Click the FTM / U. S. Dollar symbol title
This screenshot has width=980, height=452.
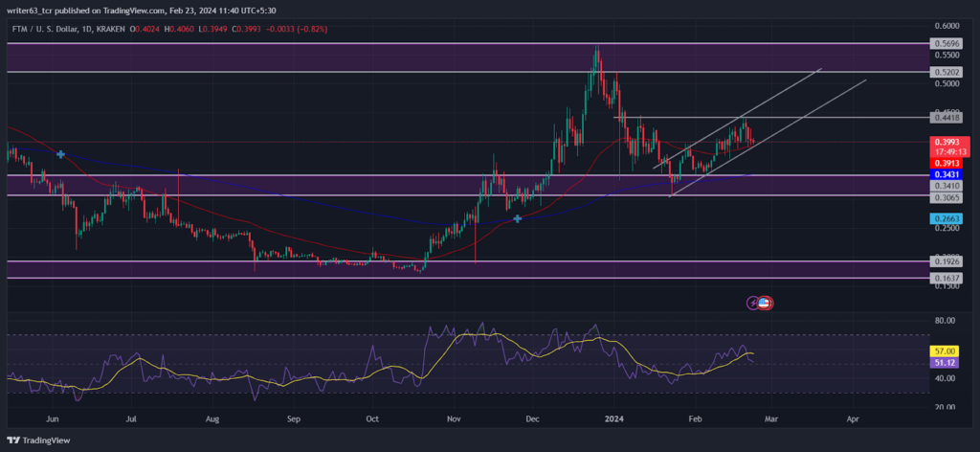pos(70,29)
